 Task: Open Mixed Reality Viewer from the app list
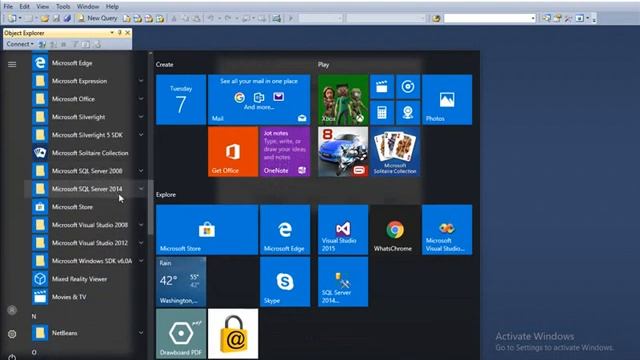[82, 279]
